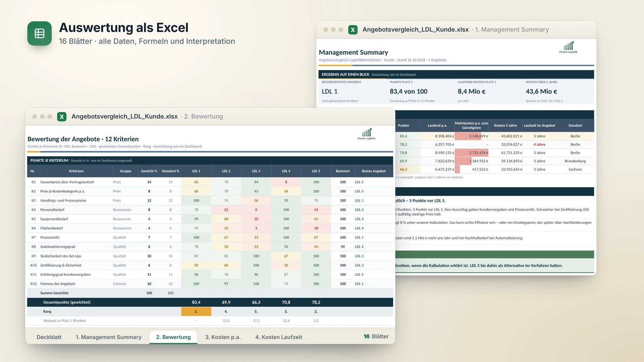This screenshot has width=644, height=362.
Task: Click the 'Summe Gewichte' row label
Action: tap(54, 293)
